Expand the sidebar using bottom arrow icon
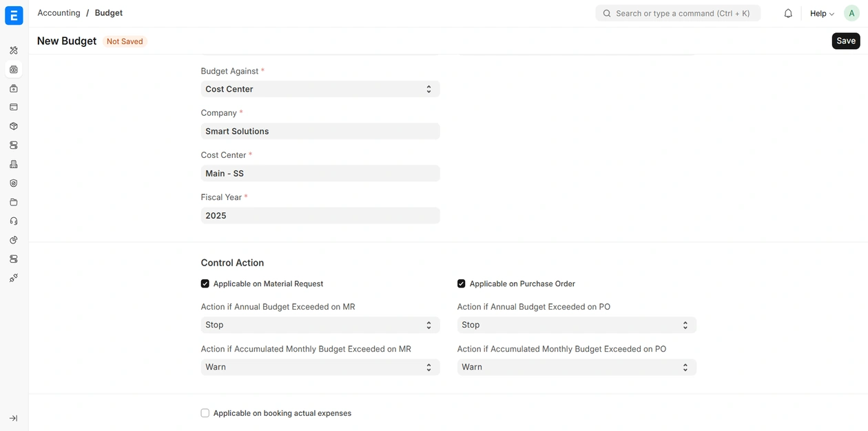 [x=14, y=418]
